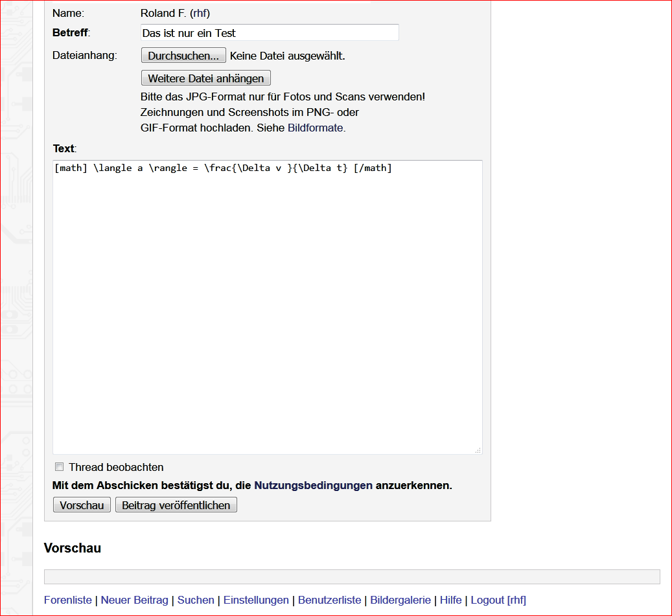
Task: Open the Bildformate link
Action: (x=315, y=128)
